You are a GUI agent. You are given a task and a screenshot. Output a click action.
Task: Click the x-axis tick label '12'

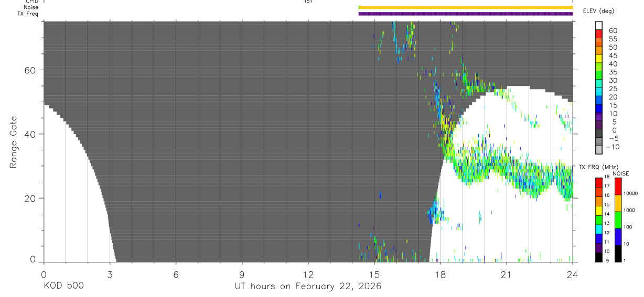point(308,274)
